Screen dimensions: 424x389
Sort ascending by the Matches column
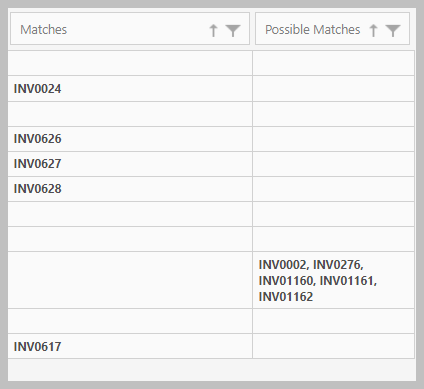213,30
